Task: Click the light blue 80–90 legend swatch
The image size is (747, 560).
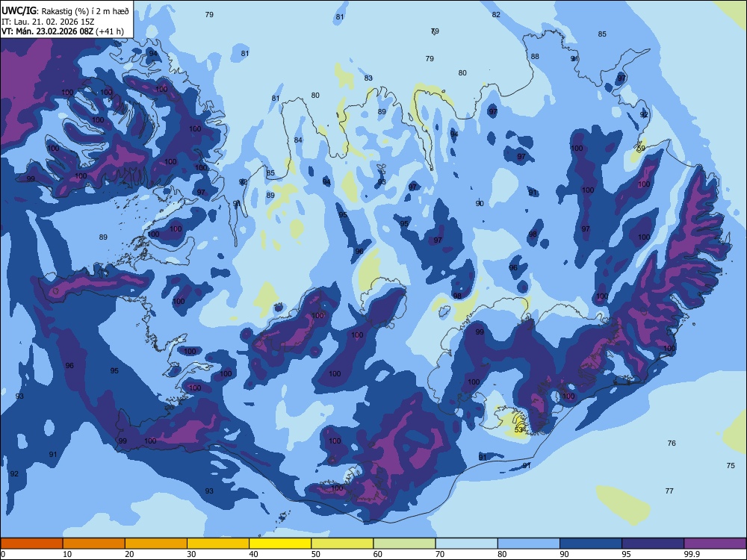Action: click(529, 544)
